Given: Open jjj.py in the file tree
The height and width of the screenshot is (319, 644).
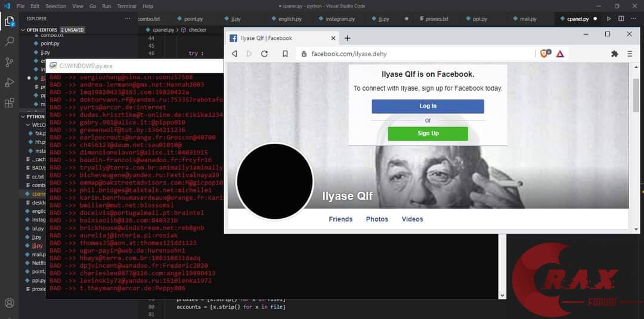Looking at the screenshot, I should (x=37, y=246).
